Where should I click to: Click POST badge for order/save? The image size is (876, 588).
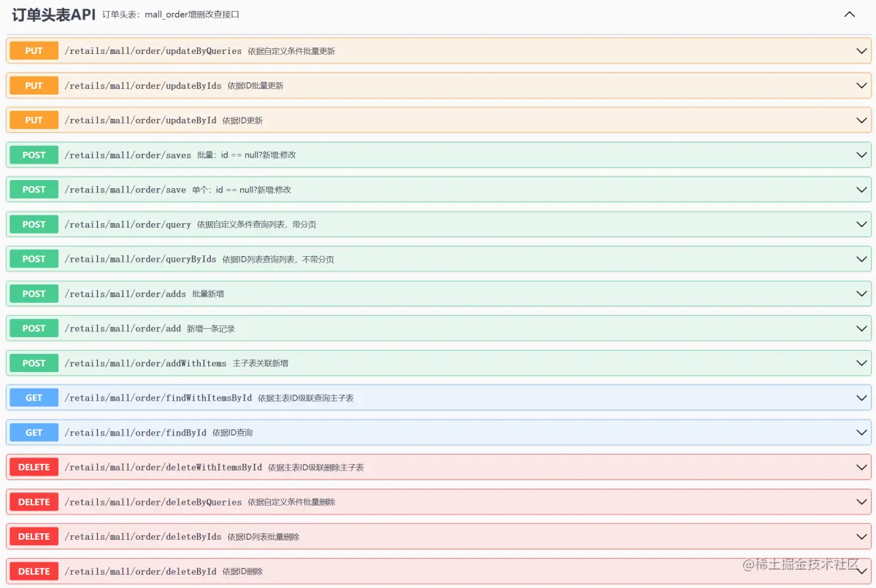[x=34, y=190]
